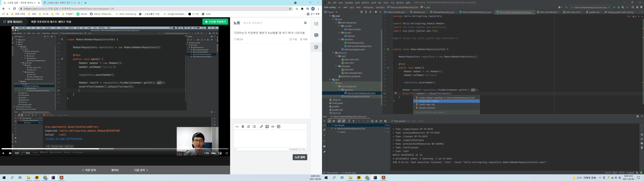The width and height of the screenshot is (644, 181).
Task: Expand all test results in Run toolbar
Action: click(349, 121)
